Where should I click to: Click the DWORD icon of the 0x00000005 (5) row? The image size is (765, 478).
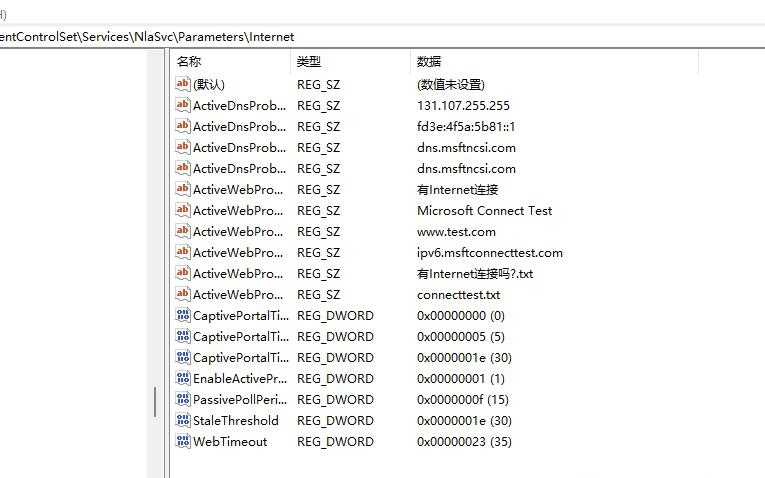click(x=182, y=337)
